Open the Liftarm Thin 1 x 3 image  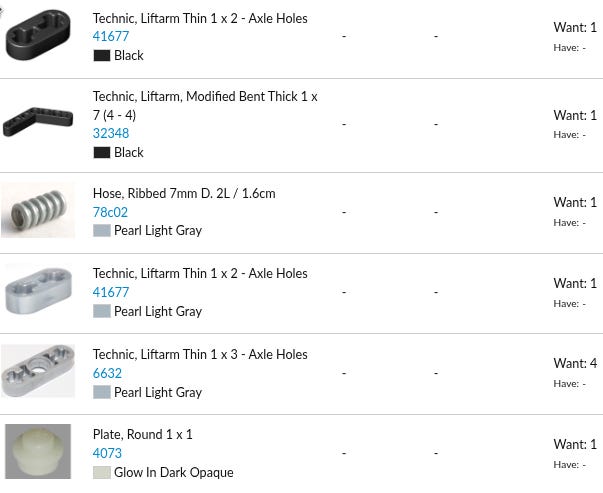point(38,371)
